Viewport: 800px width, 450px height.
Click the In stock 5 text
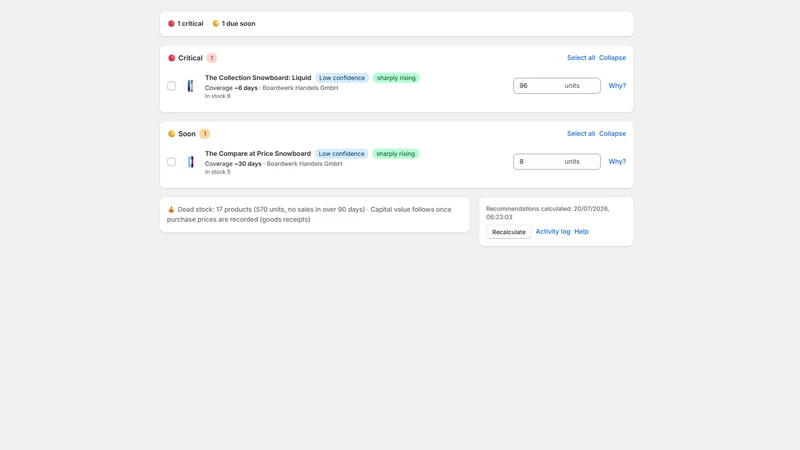click(217, 172)
